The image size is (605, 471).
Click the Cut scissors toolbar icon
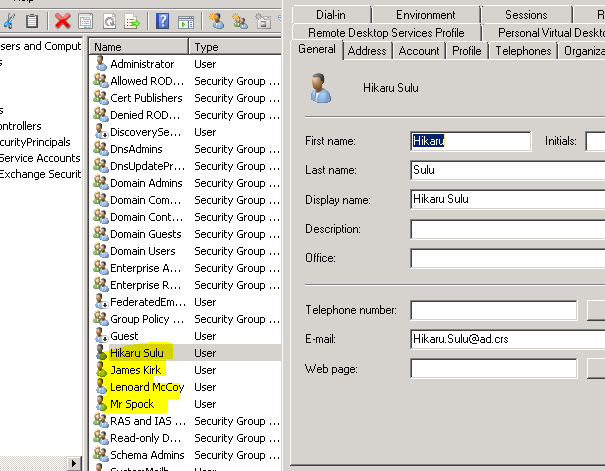pos(8,21)
